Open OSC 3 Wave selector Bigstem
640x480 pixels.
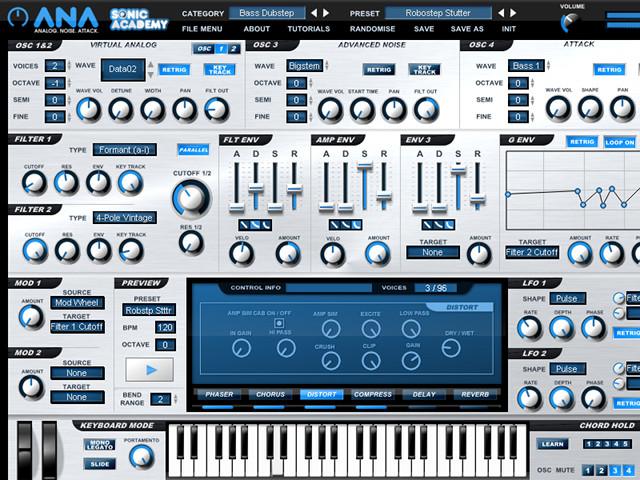(x=304, y=66)
